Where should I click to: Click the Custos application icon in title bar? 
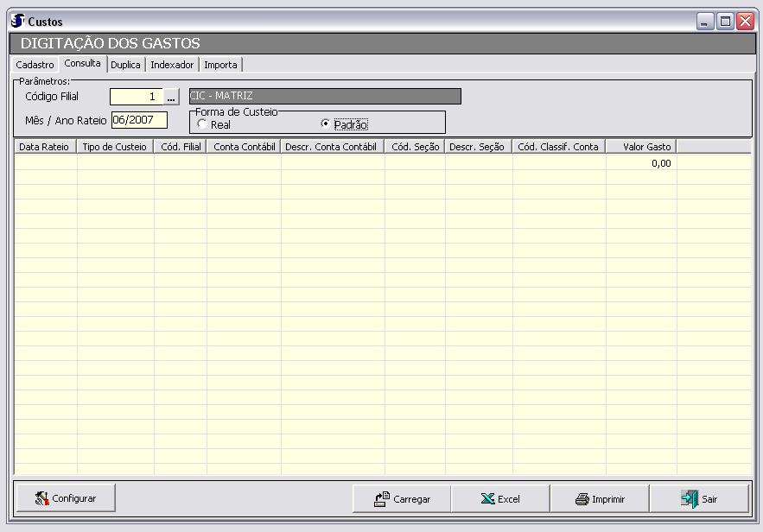pyautogui.click(x=17, y=21)
